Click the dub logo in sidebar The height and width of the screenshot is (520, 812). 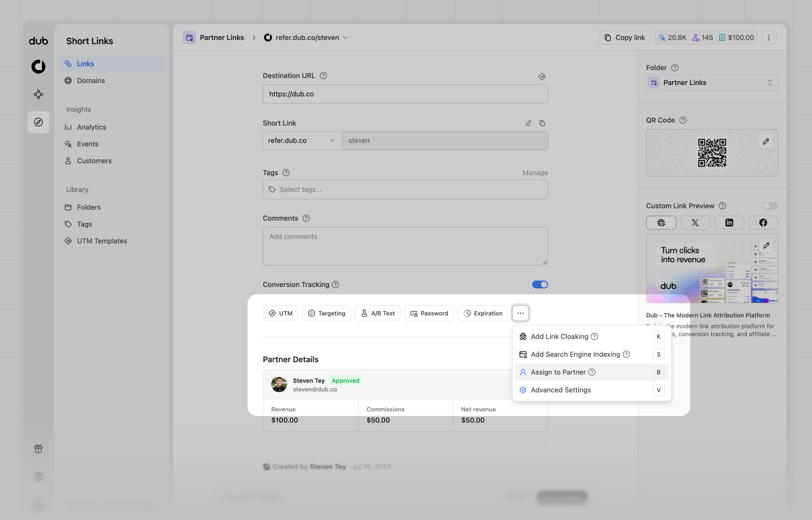click(x=38, y=41)
